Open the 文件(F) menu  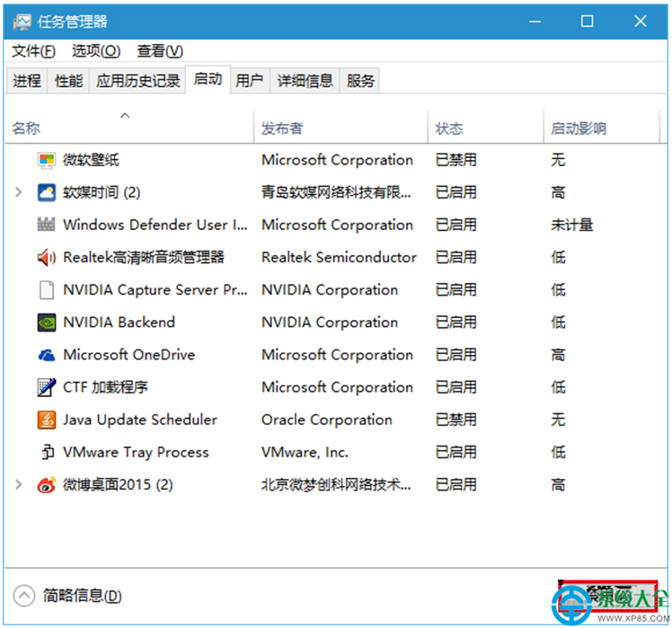coord(33,51)
